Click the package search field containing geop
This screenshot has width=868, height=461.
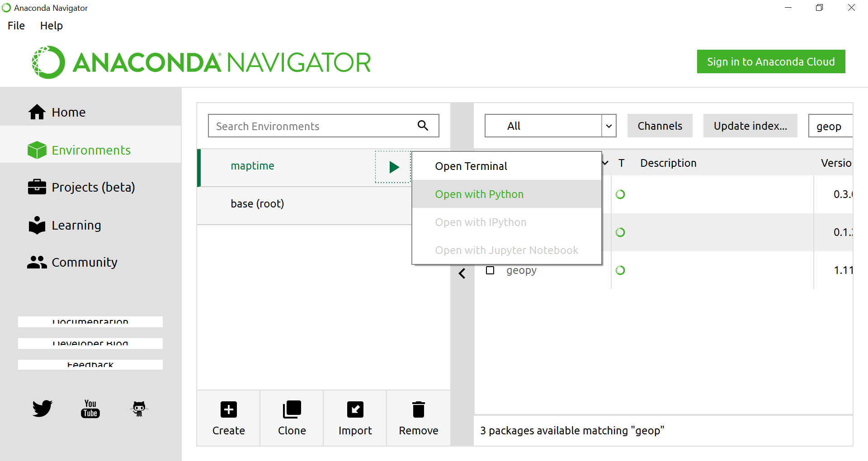(830, 126)
